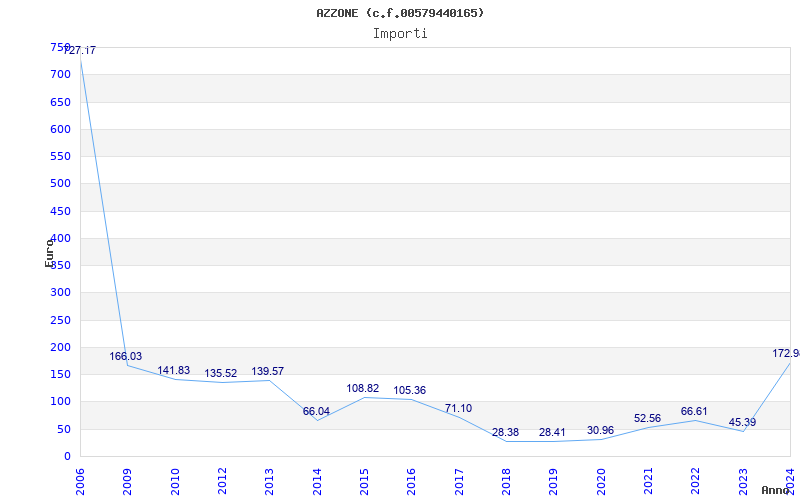Click the 2024 year axis label

790,479
